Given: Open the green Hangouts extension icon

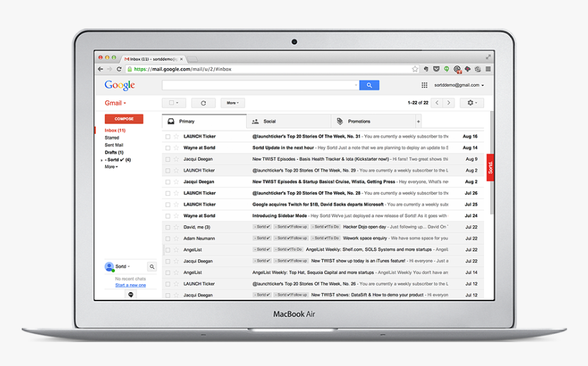Looking at the screenshot, I should point(446,69).
